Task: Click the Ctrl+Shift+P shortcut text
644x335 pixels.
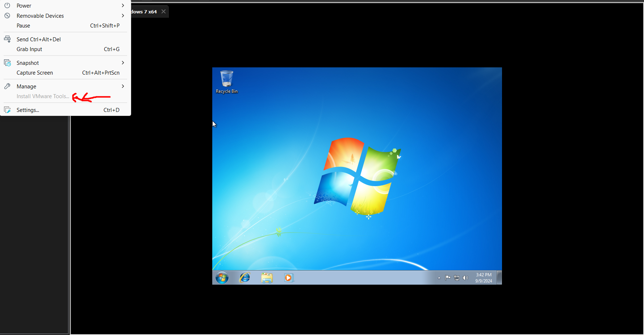Action: point(105,26)
